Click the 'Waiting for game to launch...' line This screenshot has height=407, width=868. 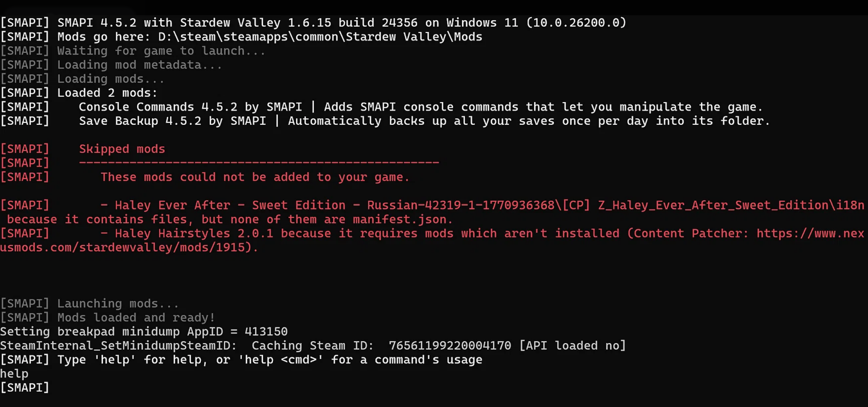pyautogui.click(x=133, y=51)
